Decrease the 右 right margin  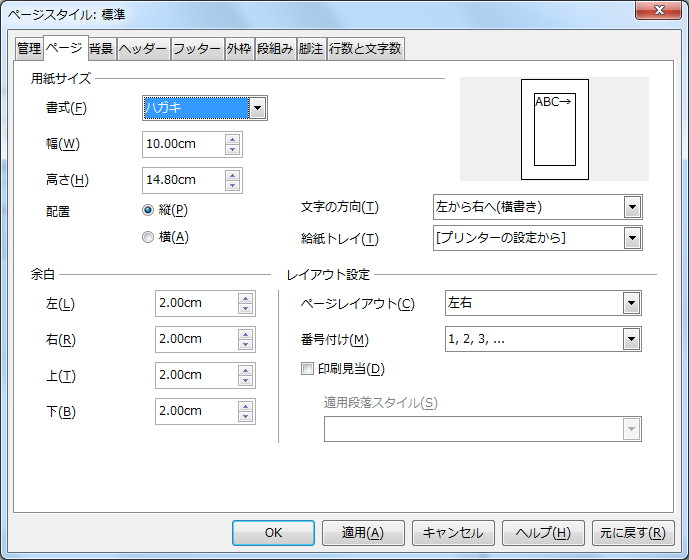[246, 345]
